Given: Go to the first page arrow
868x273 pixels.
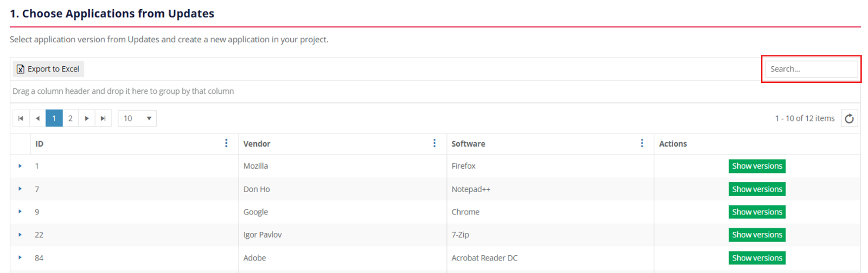Looking at the screenshot, I should (x=21, y=118).
